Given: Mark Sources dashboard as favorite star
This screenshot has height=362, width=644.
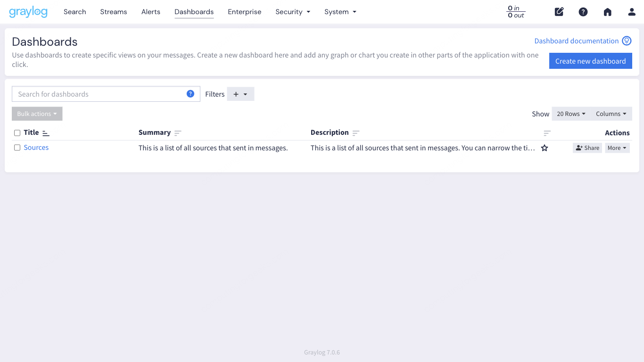Looking at the screenshot, I should [x=545, y=148].
